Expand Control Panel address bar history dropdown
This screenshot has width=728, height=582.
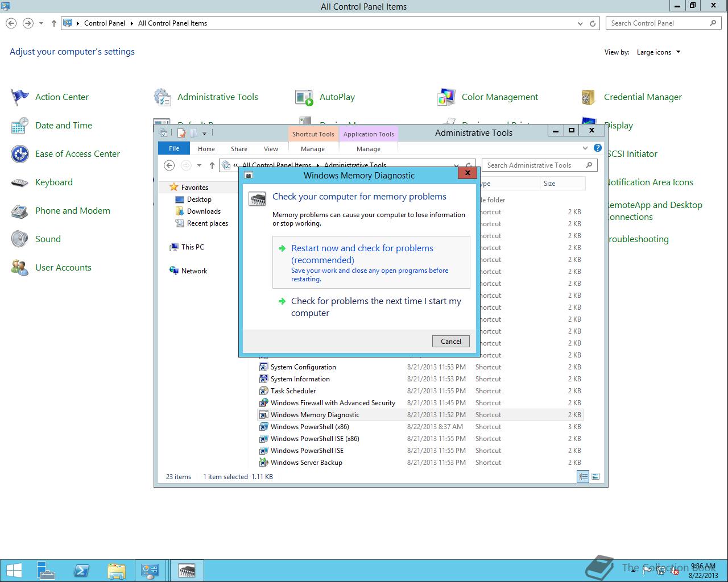[x=580, y=23]
